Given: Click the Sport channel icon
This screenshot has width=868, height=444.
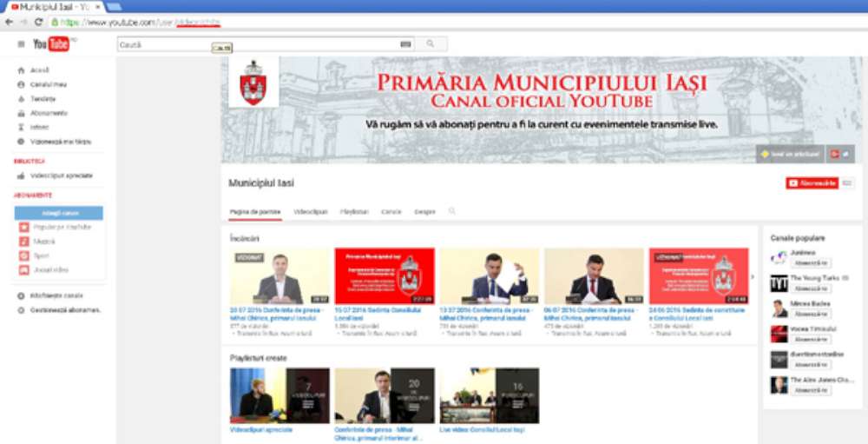Looking at the screenshot, I should coord(23,256).
